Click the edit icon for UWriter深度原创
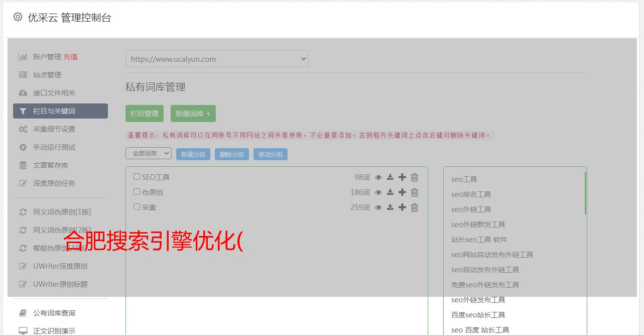This screenshot has width=644, height=335. pyautogui.click(x=23, y=266)
